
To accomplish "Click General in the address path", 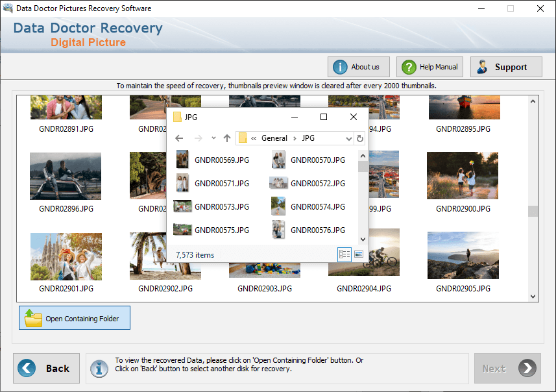I will 274,138.
